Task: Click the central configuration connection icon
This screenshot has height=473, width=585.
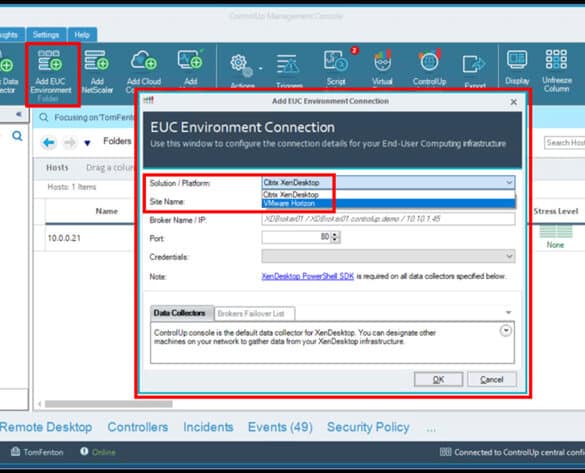Action: click(x=445, y=452)
